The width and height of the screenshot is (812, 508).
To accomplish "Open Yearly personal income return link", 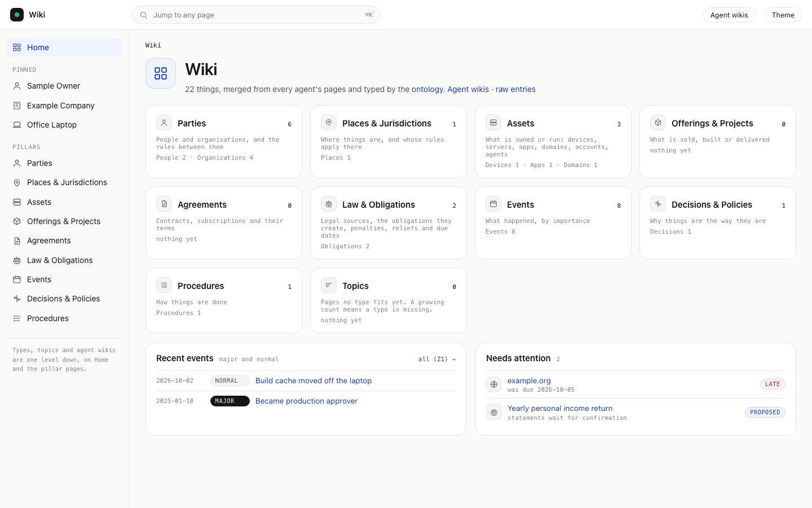I will click(560, 408).
